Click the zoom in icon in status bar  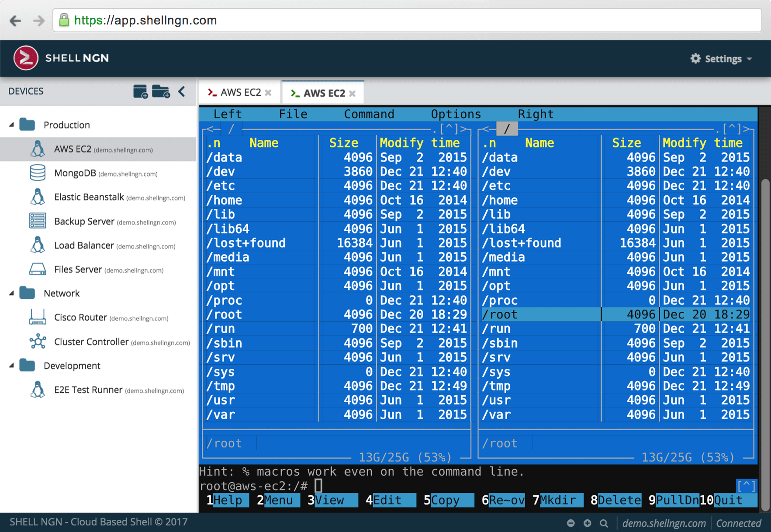pos(587,523)
